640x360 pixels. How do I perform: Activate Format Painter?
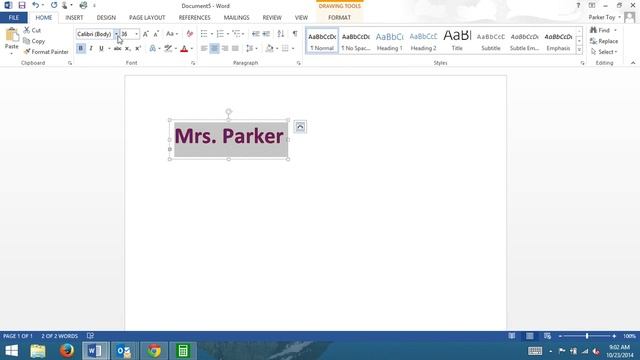coord(46,52)
